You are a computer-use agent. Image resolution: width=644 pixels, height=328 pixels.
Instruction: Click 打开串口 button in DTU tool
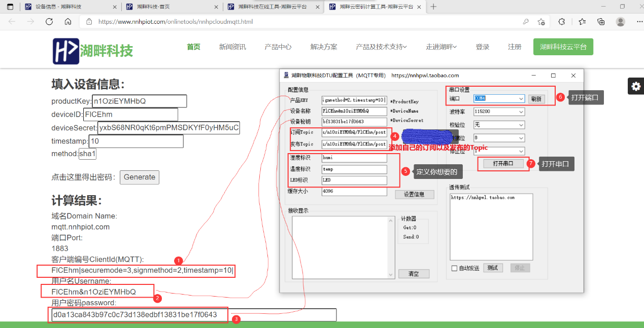(x=503, y=164)
